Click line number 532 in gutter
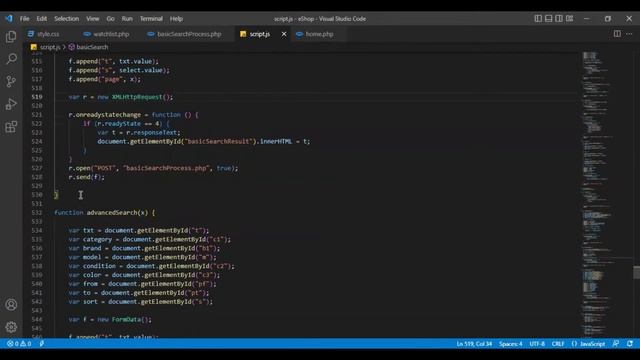The height and width of the screenshot is (360, 640). 37,213
